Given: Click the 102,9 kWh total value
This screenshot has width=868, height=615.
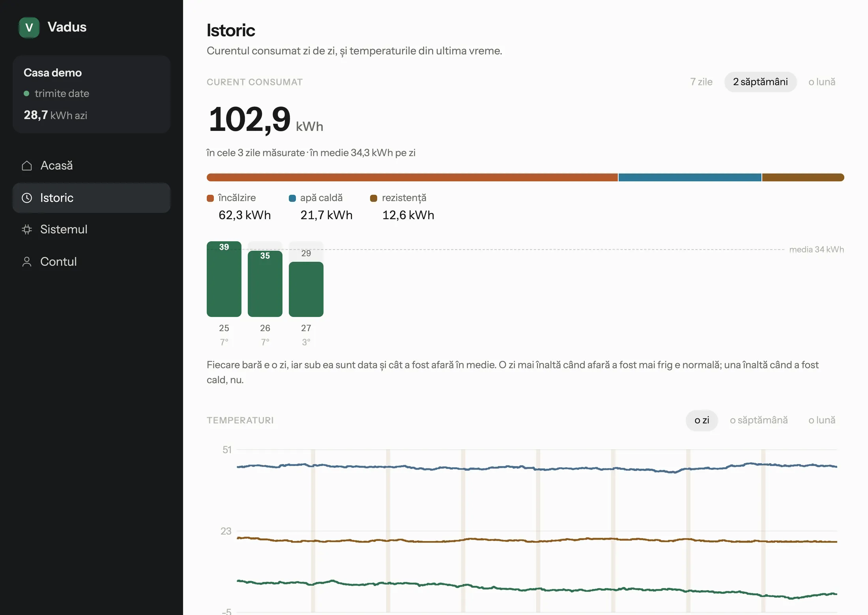Looking at the screenshot, I should pos(266,119).
